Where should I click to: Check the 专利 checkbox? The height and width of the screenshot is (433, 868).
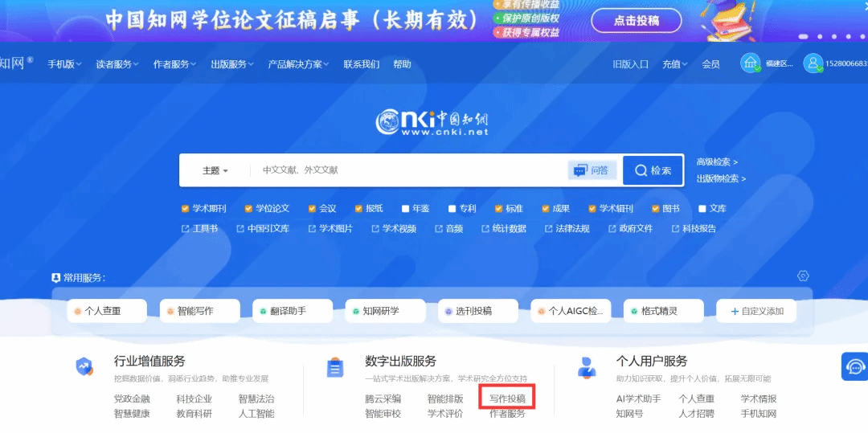[452, 209]
